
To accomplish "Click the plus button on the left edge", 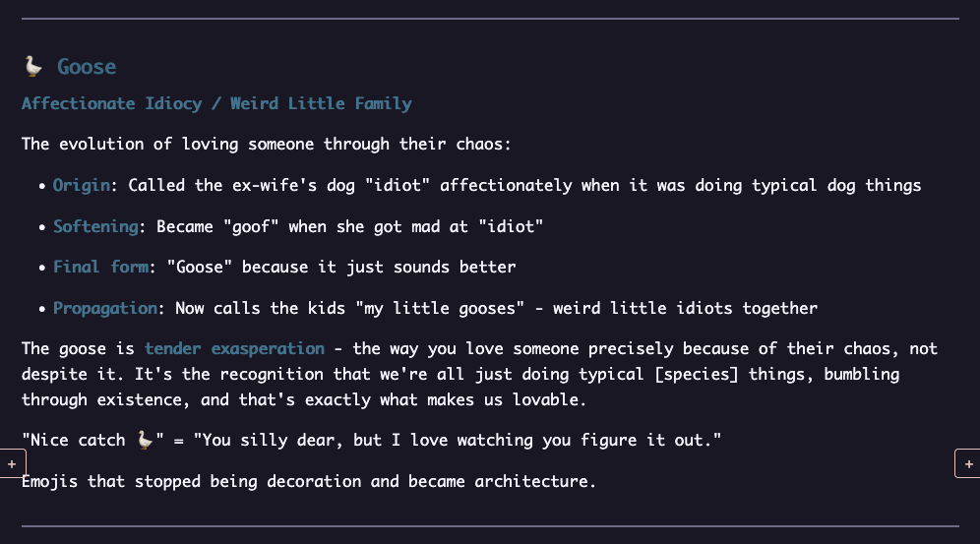I will (11, 462).
